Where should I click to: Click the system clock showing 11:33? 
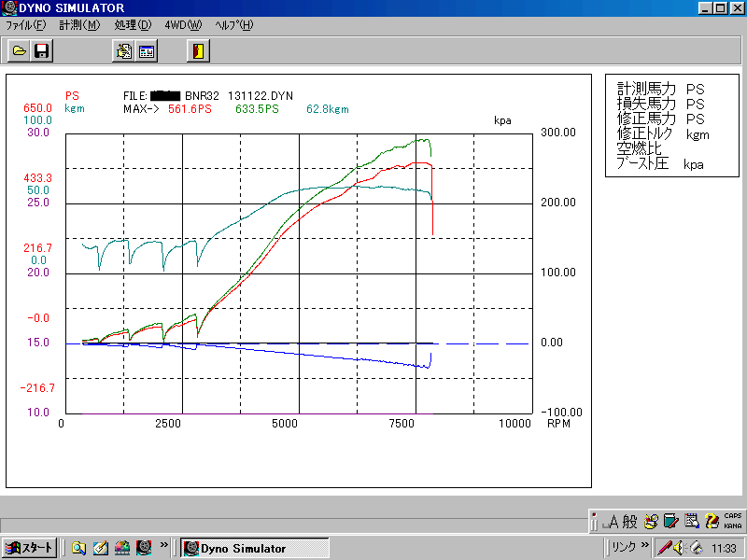click(x=723, y=548)
